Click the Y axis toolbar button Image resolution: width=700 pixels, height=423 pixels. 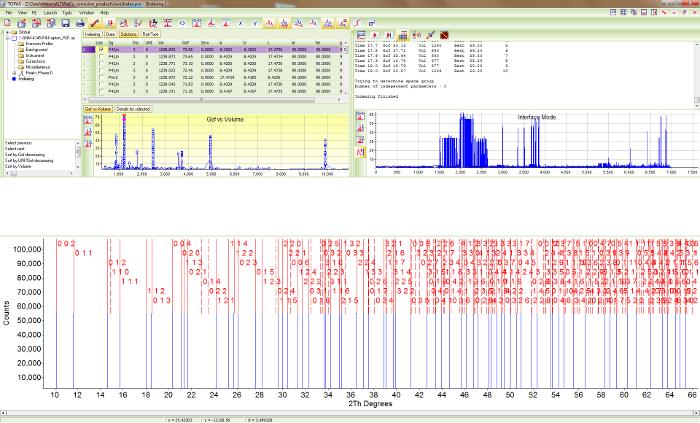[x=257, y=21]
